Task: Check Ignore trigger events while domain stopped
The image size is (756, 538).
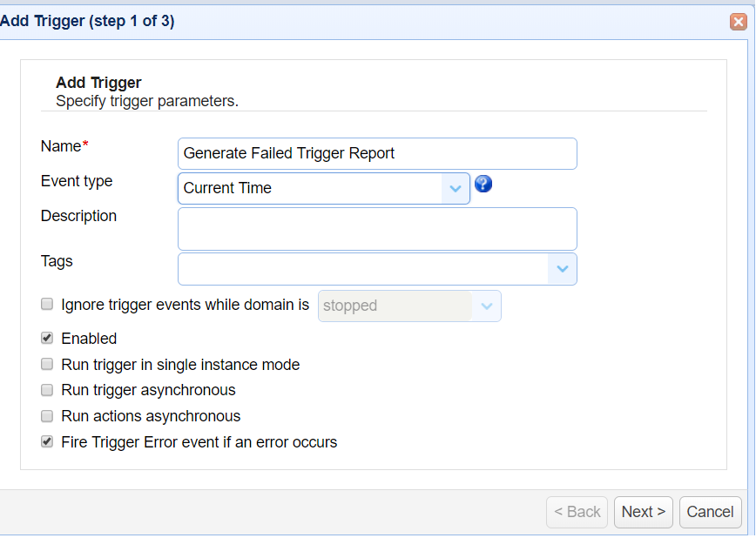Action: point(47,304)
